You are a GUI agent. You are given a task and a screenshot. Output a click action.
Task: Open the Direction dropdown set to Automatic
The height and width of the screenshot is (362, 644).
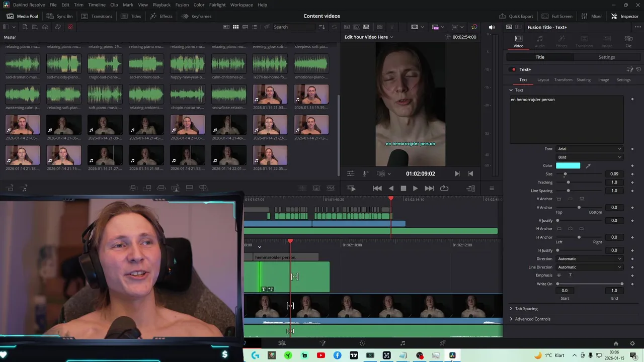[589, 258]
